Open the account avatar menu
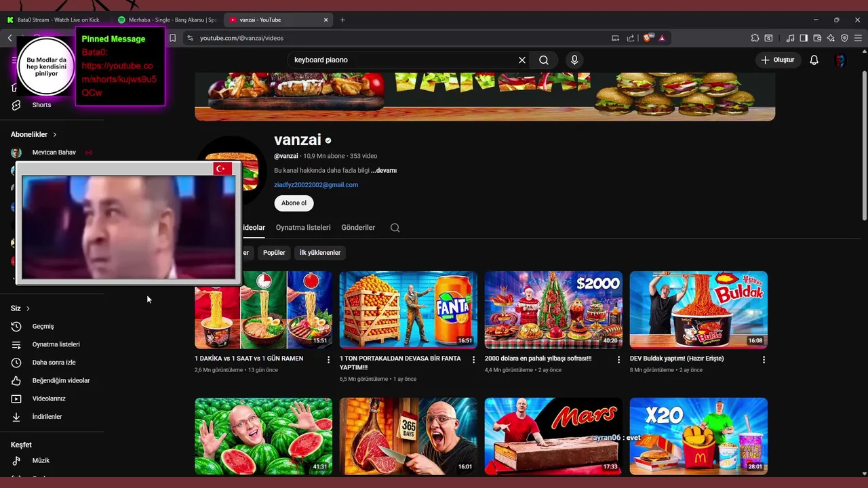The width and height of the screenshot is (868, 488). [x=840, y=60]
